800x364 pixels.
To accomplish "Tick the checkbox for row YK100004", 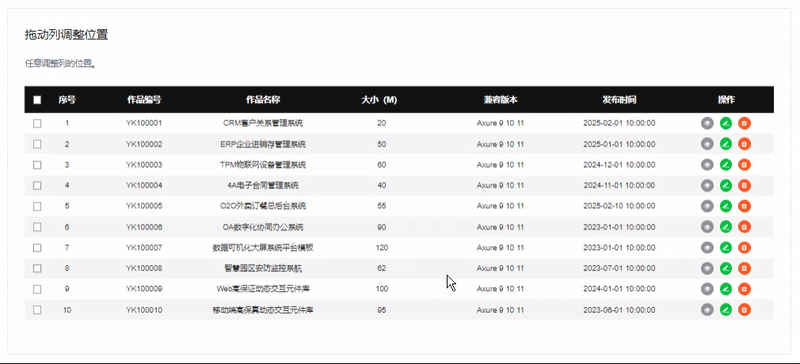I will coord(37,186).
